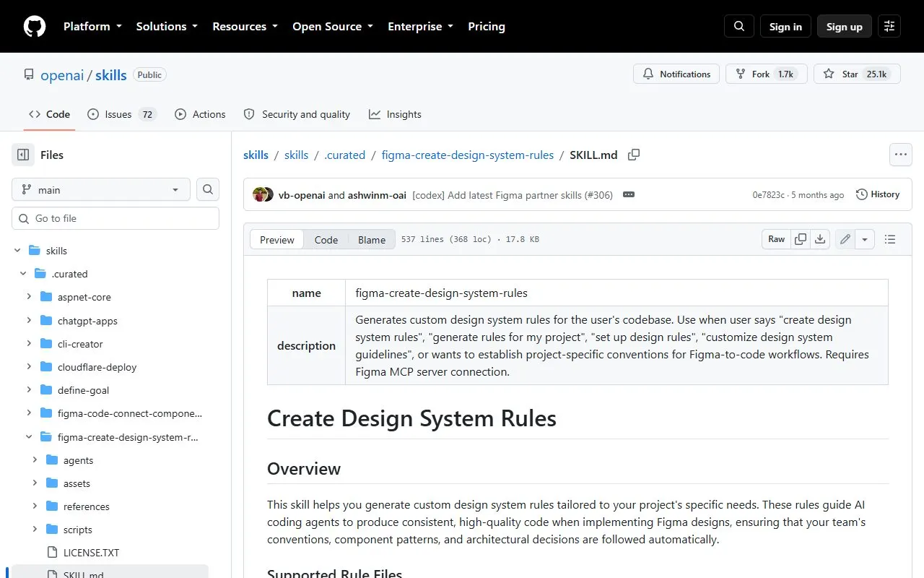The height and width of the screenshot is (578, 924).
Task: Copy raw file contents icon
Action: [x=801, y=239]
